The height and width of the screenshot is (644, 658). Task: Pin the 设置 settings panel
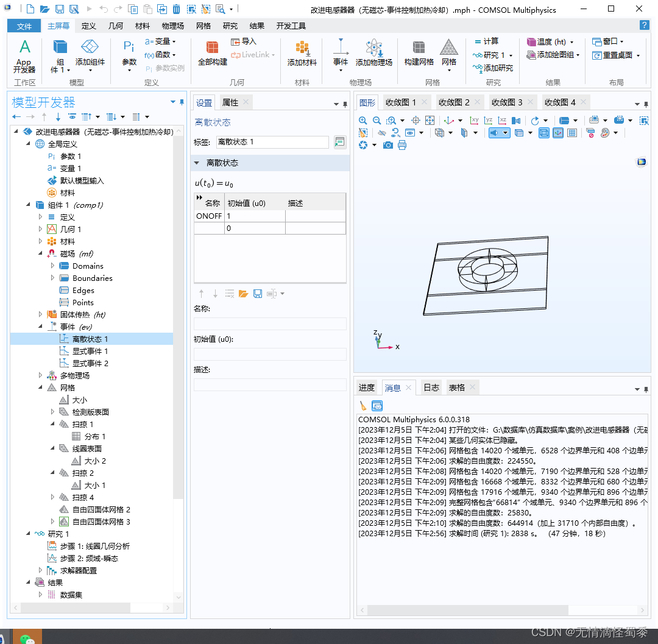pos(345,104)
